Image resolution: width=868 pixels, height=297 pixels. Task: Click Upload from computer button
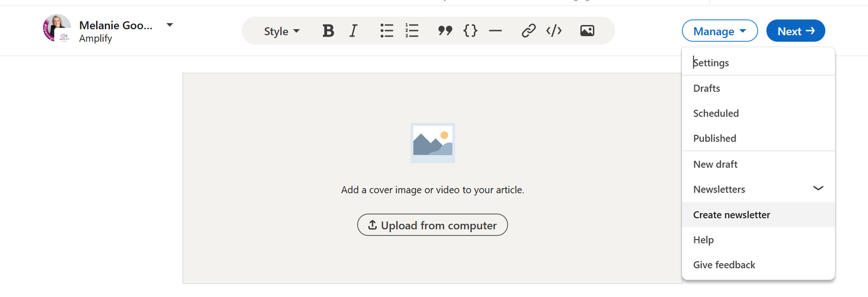432,225
